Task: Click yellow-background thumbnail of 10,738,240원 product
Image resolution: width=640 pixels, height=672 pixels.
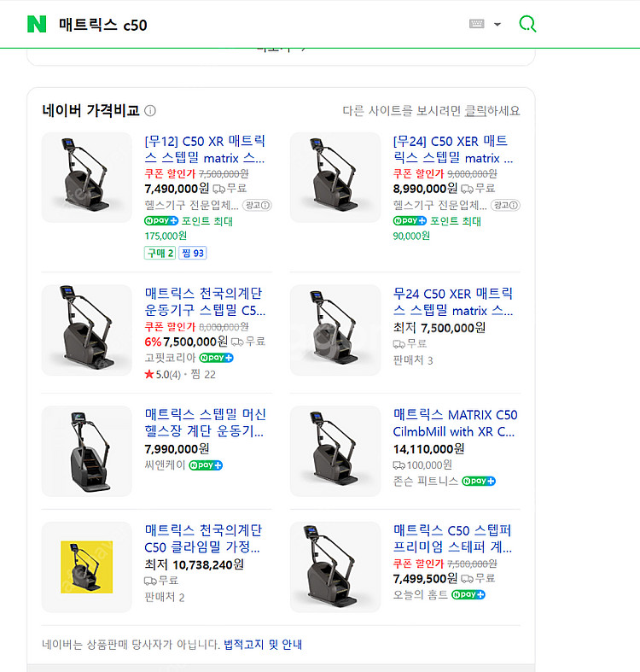Action: click(86, 567)
